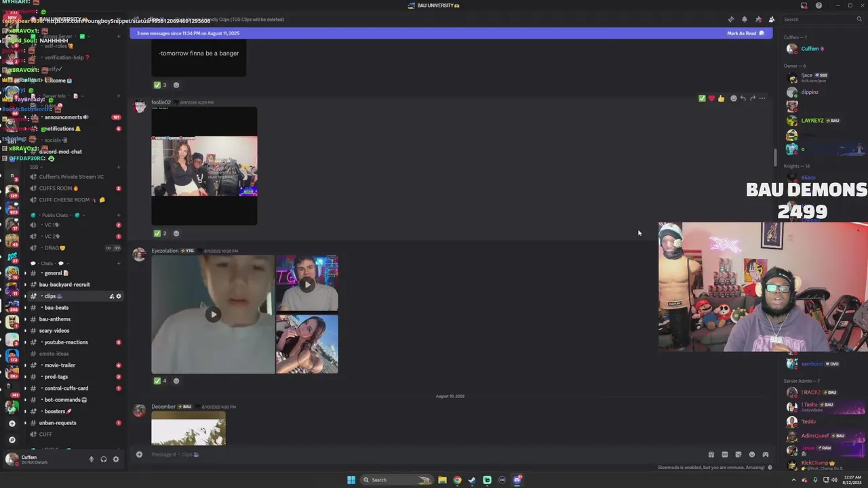Open the threads icon in the channel header
Viewport: 868px width, 488px height.
coord(730,20)
